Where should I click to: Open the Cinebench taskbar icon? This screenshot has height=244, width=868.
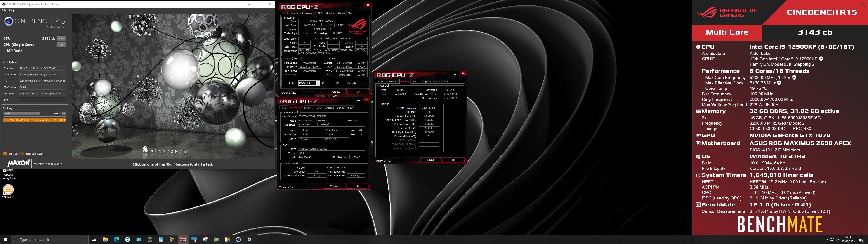238,240
